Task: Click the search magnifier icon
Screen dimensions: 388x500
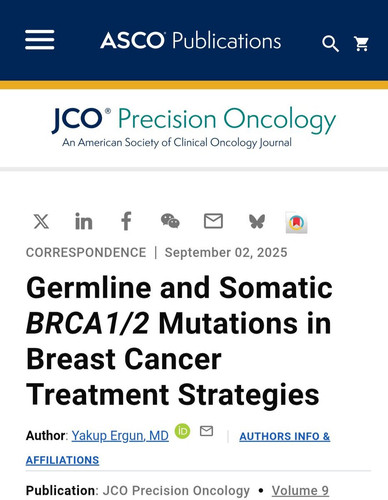Action: tap(330, 44)
